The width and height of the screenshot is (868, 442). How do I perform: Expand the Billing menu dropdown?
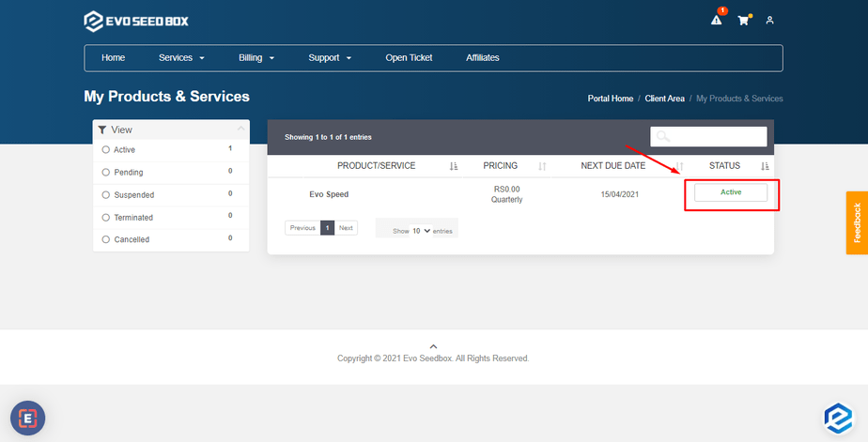point(256,57)
